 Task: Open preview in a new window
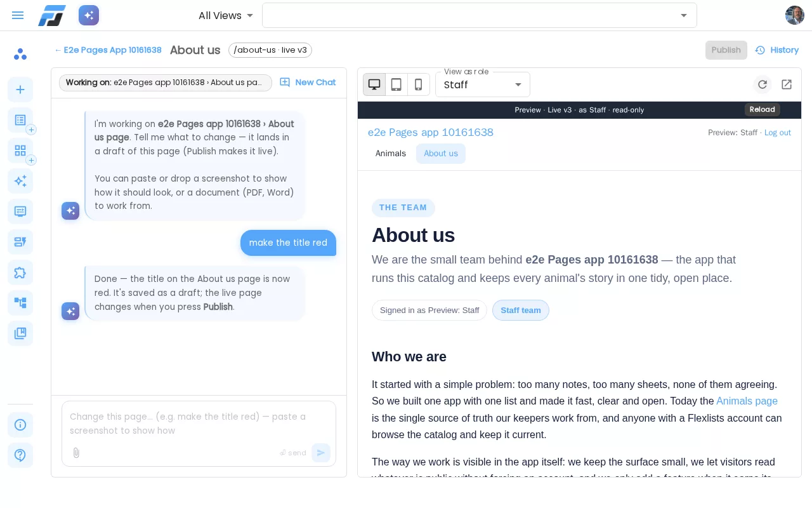pyautogui.click(x=787, y=84)
